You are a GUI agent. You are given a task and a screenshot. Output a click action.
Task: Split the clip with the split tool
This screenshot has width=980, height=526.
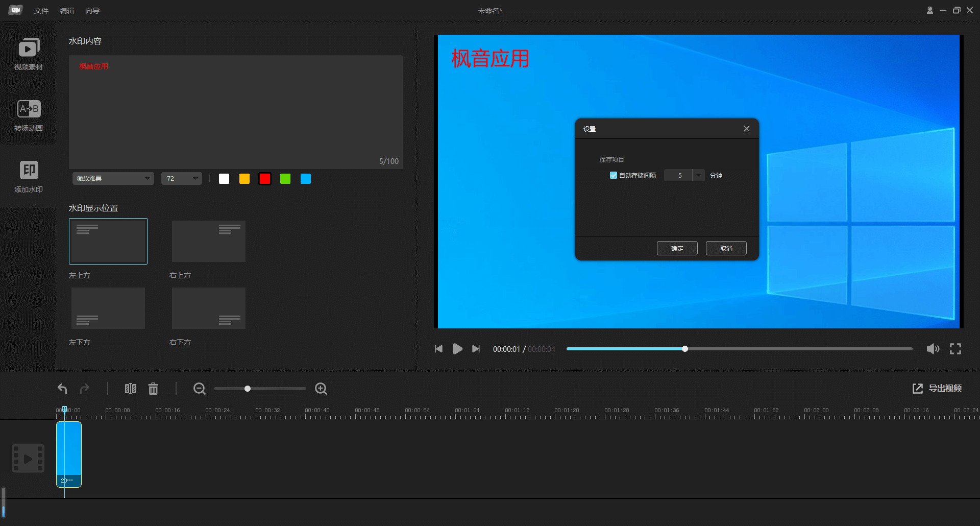pyautogui.click(x=131, y=389)
